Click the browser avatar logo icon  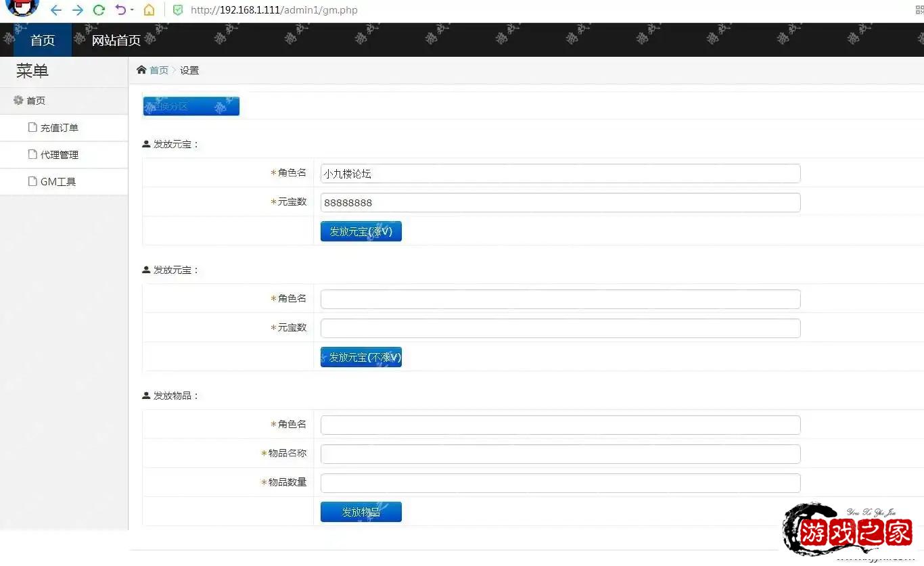[22, 7]
